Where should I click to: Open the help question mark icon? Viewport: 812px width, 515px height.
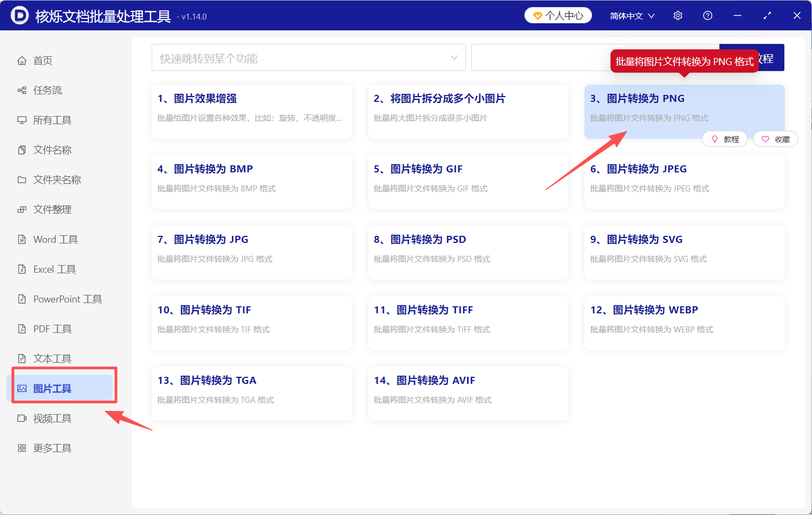pos(707,15)
